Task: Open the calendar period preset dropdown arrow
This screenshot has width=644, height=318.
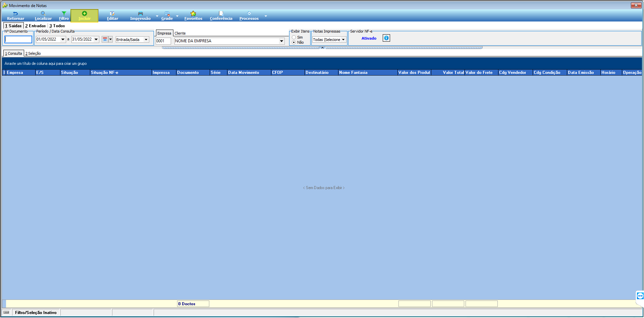Action: point(110,39)
